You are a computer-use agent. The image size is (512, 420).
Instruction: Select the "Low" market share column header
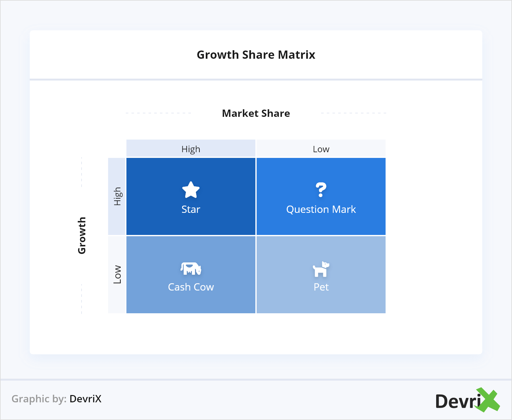coord(321,149)
